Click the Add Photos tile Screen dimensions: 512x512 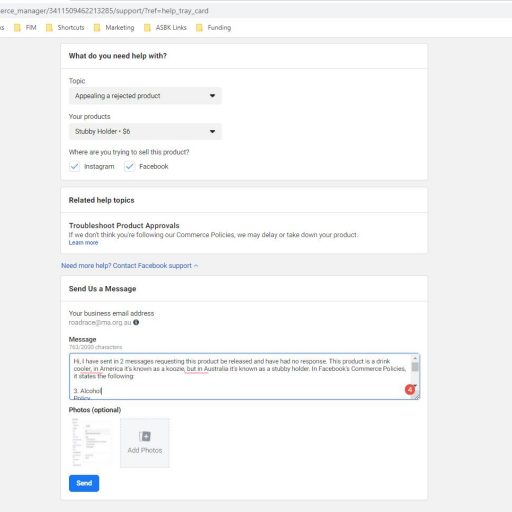[x=145, y=443]
